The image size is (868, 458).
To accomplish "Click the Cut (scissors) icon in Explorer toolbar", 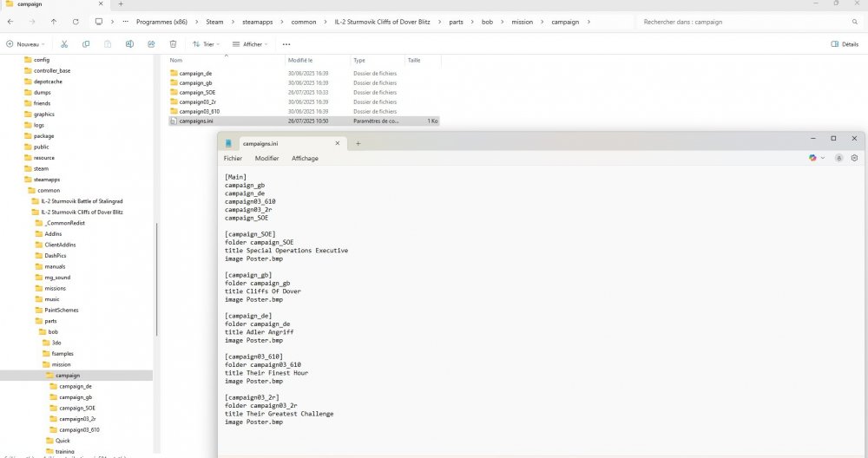I will (64, 43).
